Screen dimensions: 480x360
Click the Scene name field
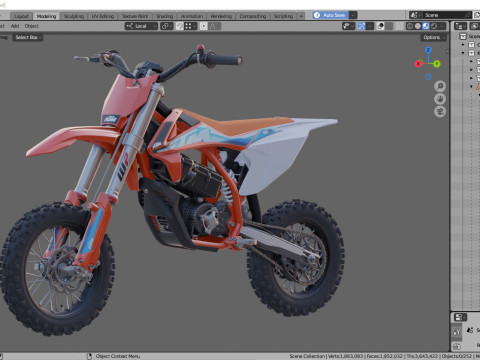443,15
